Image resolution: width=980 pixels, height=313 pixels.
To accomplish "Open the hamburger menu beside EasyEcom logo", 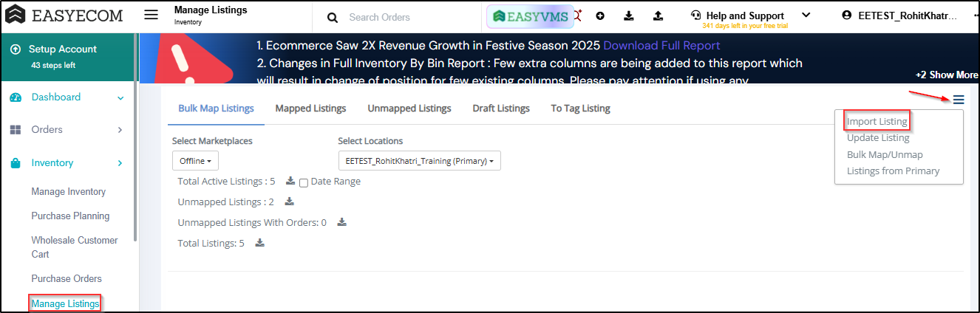I will (151, 16).
